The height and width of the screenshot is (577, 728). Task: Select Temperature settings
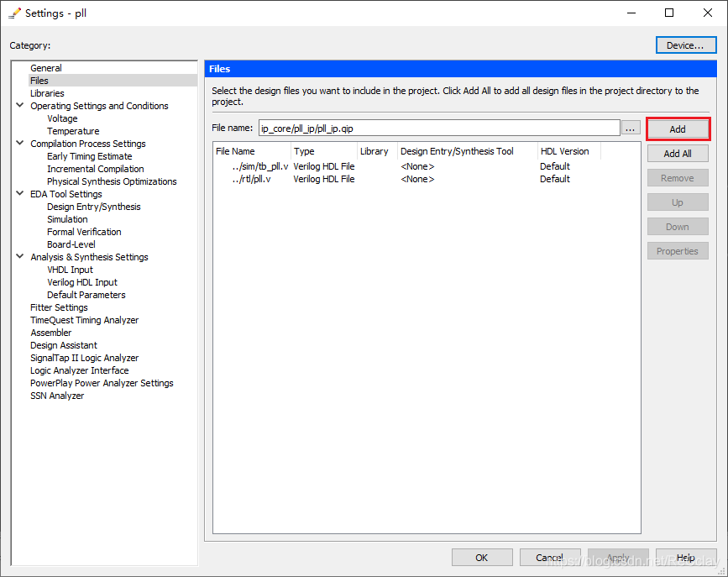pos(73,130)
